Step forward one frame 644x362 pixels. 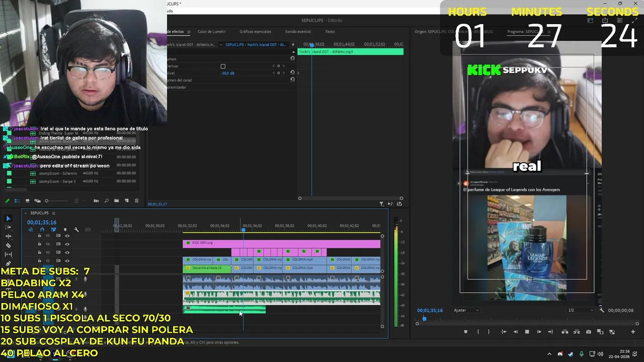tap(539, 332)
